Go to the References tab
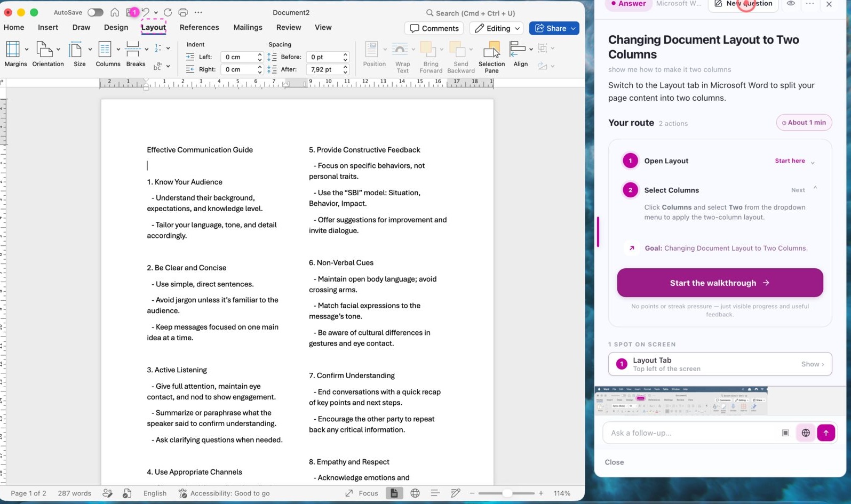Screen dimensions: 851x504 tap(199, 27)
